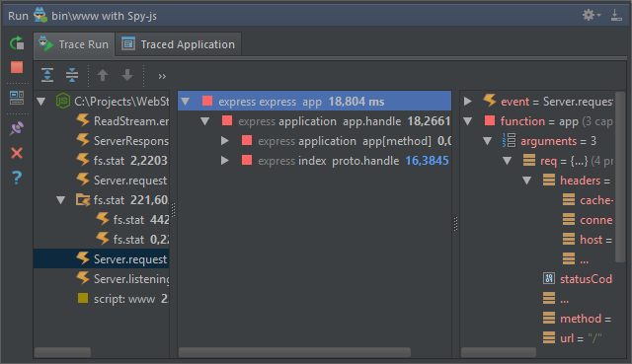Collapse the C:\Projects\WebSt root node
This screenshot has height=364, width=632.
(41, 102)
